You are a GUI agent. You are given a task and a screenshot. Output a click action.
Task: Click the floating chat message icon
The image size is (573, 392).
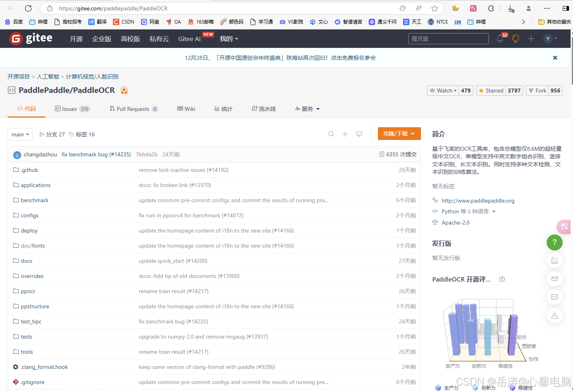pos(555,297)
